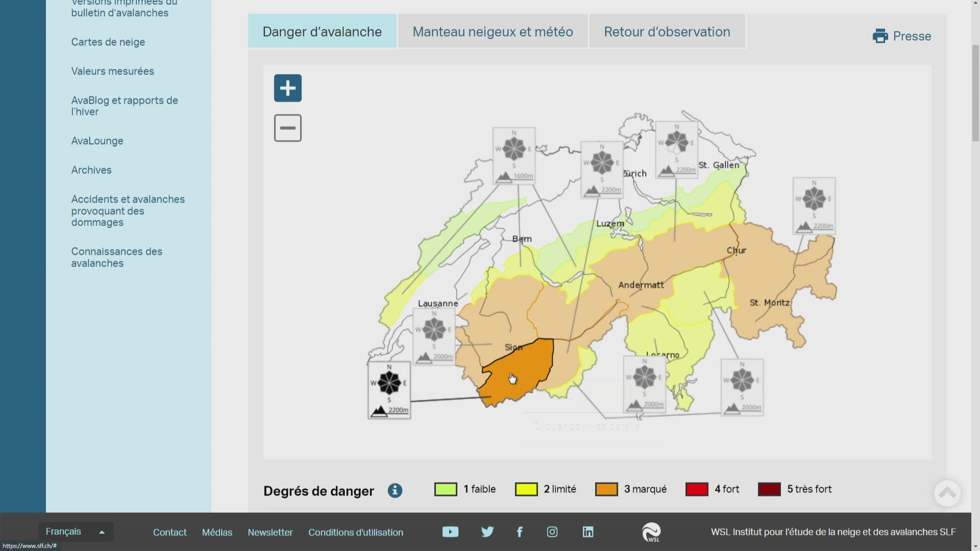The width and height of the screenshot is (980, 551).
Task: Open the Médias footer link
Action: pyautogui.click(x=217, y=532)
